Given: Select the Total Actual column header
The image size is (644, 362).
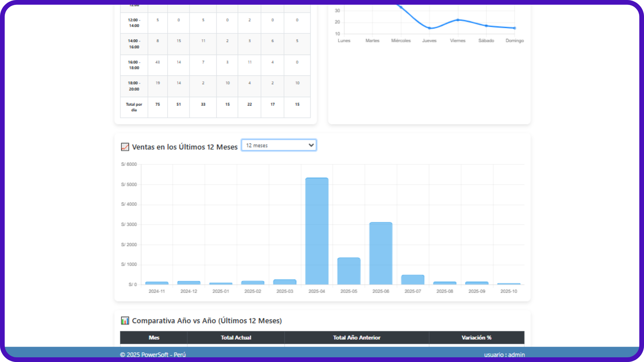Looking at the screenshot, I should 236,338.
